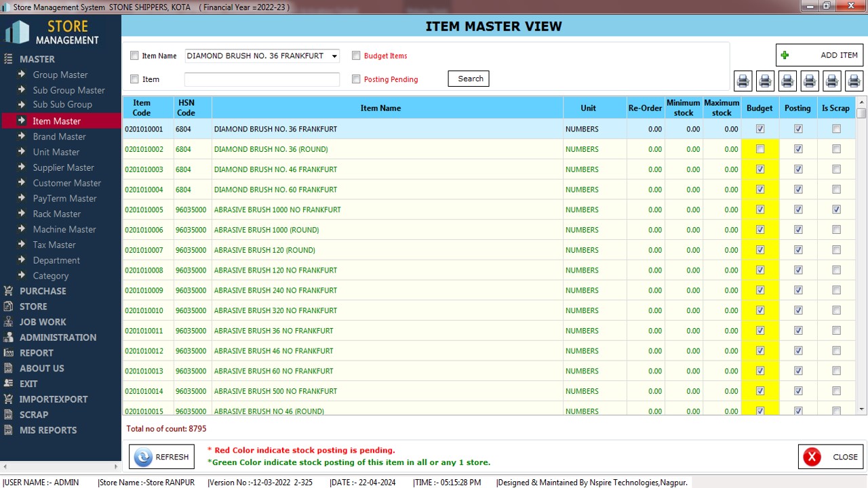Toggle the Item Name filter checkbox
868x488 pixels.
[x=134, y=56]
